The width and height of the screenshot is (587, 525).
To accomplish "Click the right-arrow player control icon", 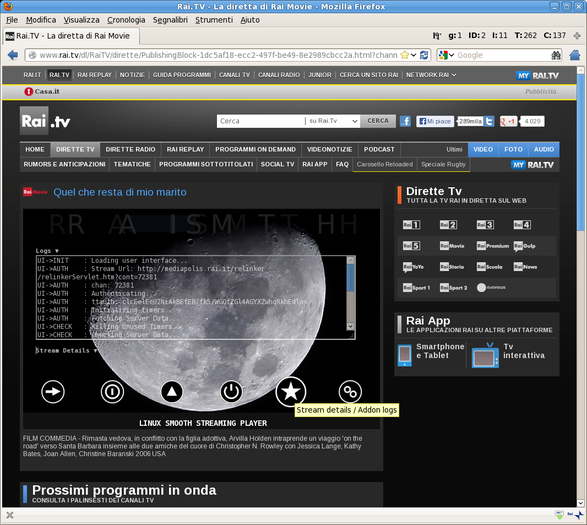I will click(x=53, y=392).
